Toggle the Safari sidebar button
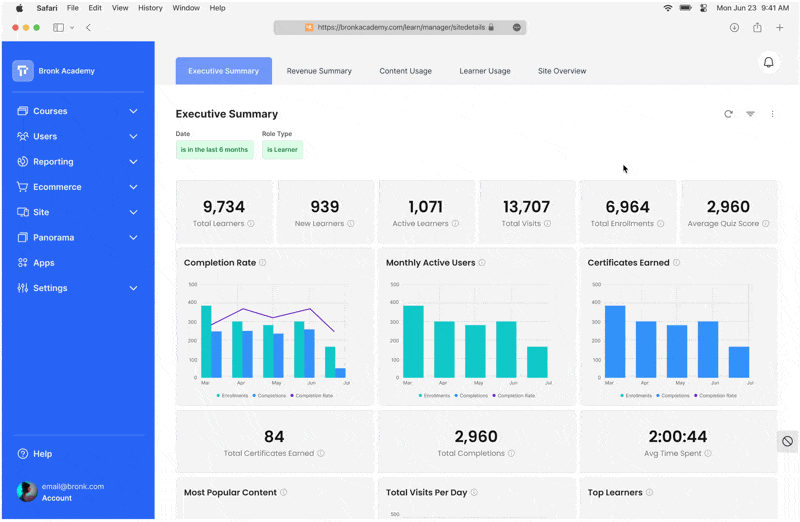The image size is (800, 522). pos(59,28)
